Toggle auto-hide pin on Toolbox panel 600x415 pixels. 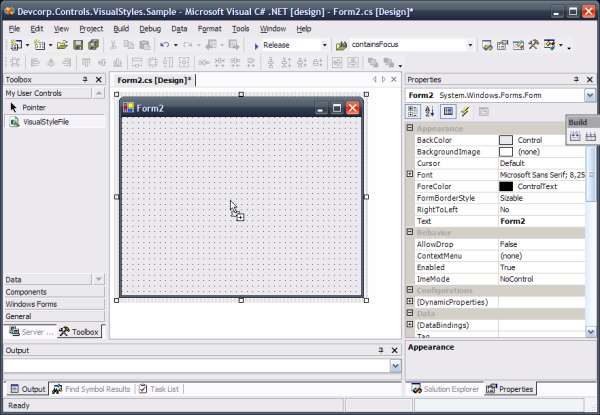(85, 80)
